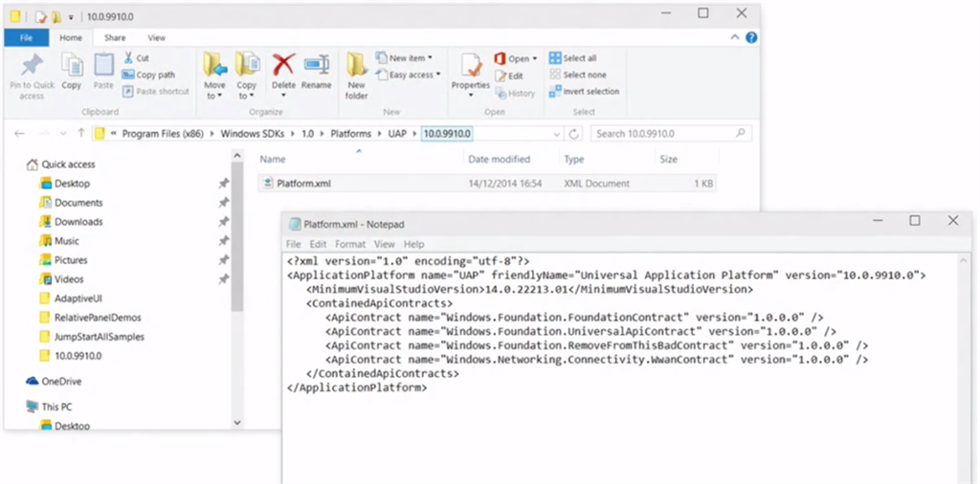Click Paste shortcut command

pyautogui.click(x=156, y=91)
